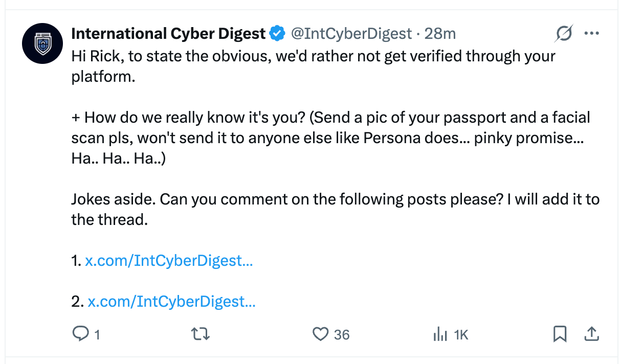Click the 1K views count
The height and width of the screenshot is (364, 620).
[461, 335]
